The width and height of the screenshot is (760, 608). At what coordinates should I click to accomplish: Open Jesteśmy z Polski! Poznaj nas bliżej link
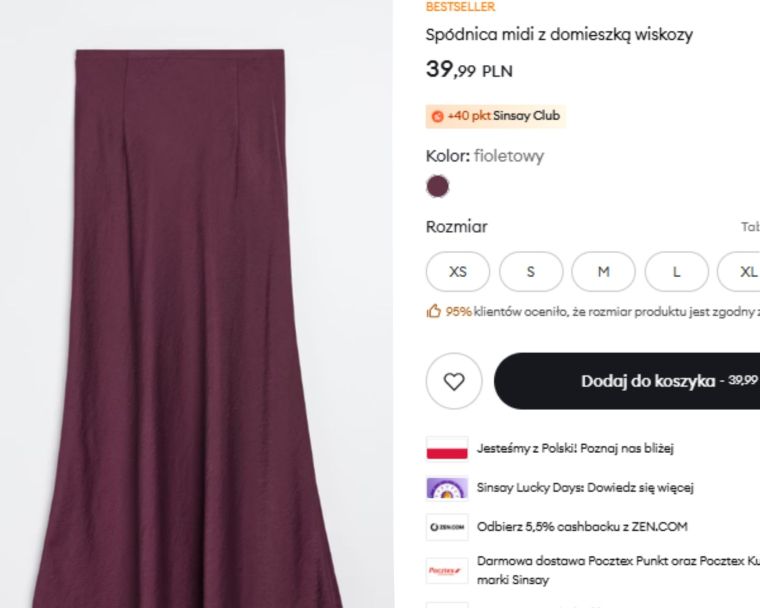[575, 448]
